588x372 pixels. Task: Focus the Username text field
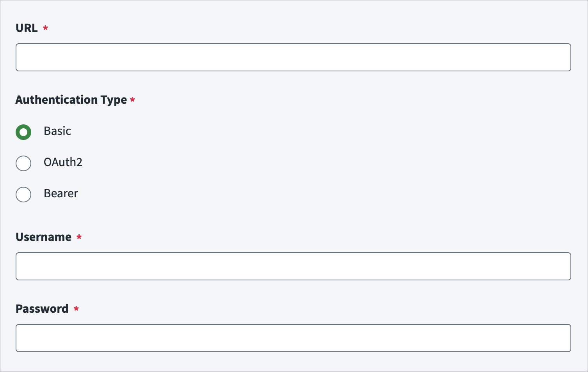[x=293, y=266]
